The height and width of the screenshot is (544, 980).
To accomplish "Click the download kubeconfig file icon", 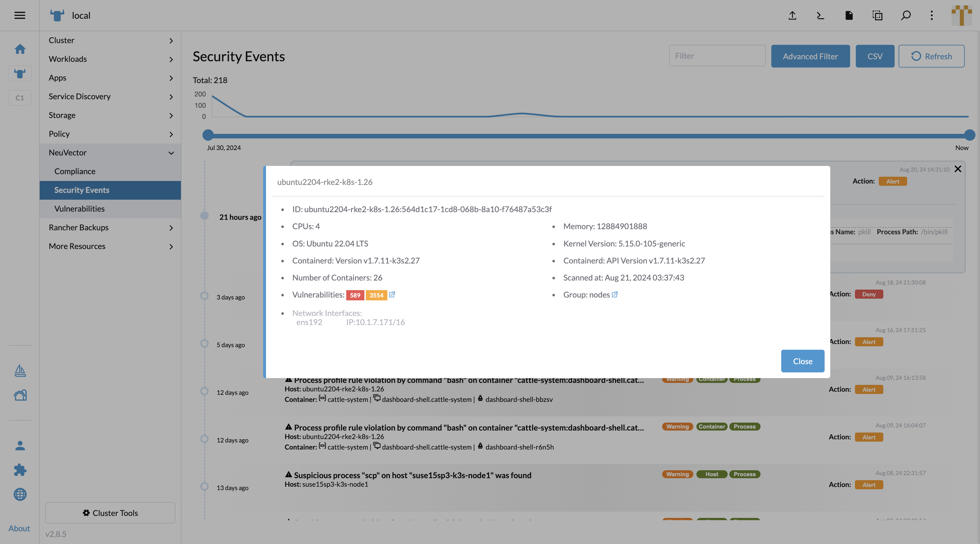I will coord(849,15).
